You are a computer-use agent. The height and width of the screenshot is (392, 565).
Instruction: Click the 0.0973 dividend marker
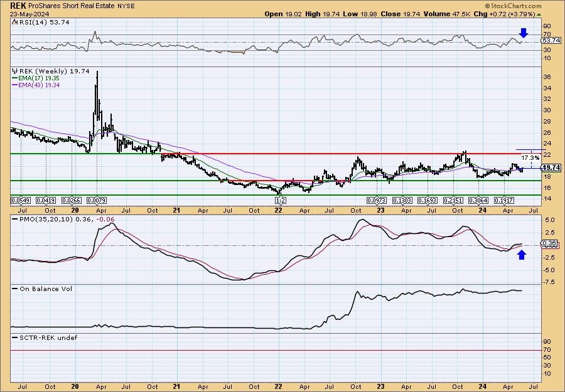(377, 200)
